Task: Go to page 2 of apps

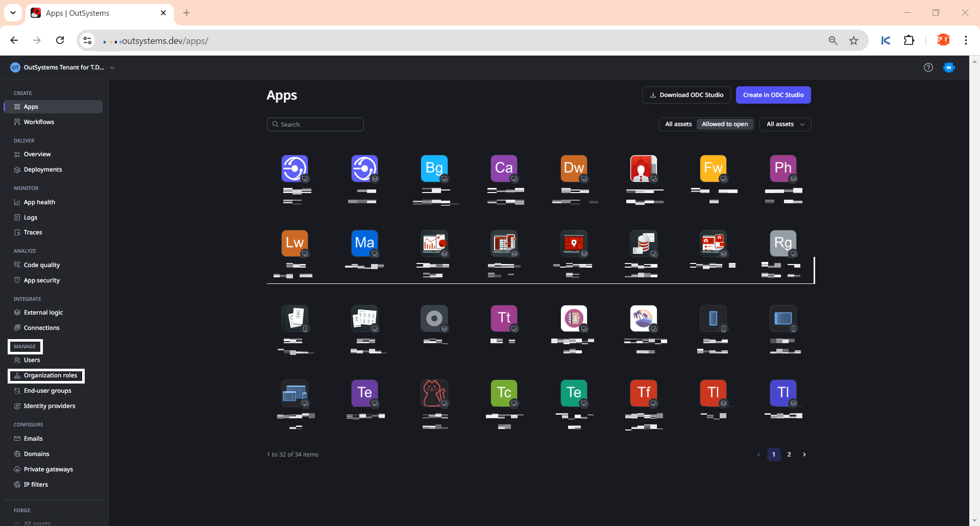Action: coord(789,455)
